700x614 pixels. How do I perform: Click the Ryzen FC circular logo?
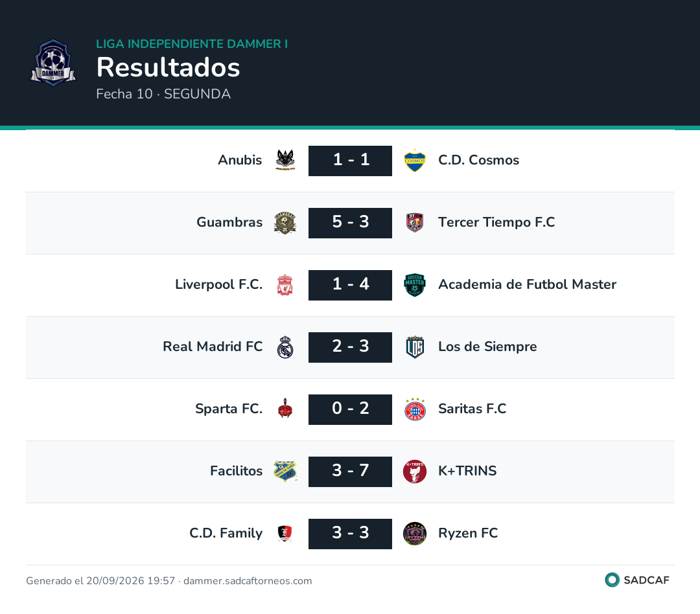[x=415, y=534]
